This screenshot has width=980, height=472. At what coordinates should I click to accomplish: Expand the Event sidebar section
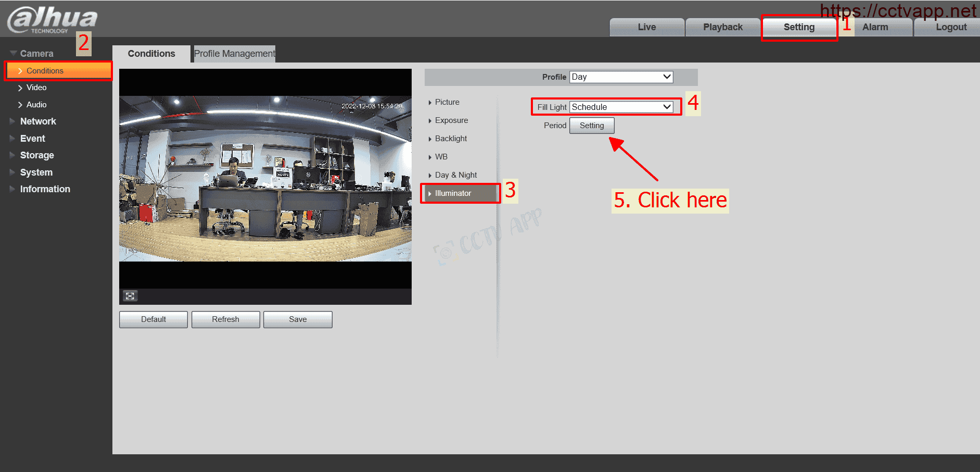click(32, 139)
